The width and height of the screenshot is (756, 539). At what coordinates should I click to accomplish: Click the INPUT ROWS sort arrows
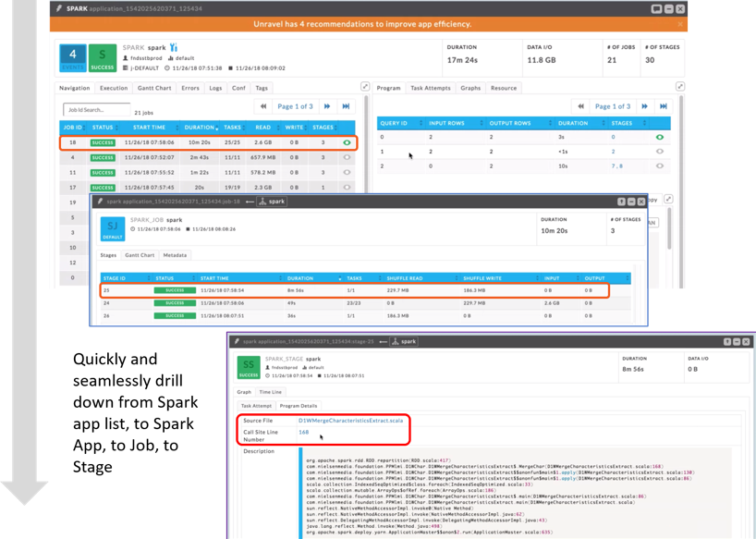tap(481, 123)
